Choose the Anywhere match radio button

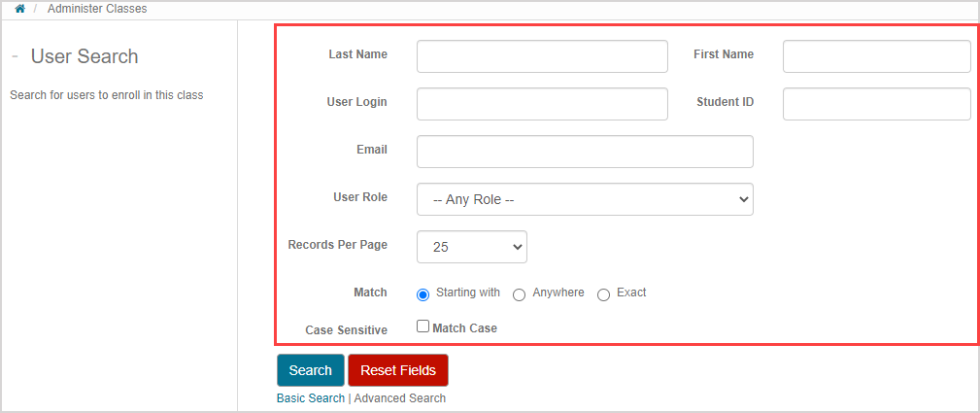[520, 294]
